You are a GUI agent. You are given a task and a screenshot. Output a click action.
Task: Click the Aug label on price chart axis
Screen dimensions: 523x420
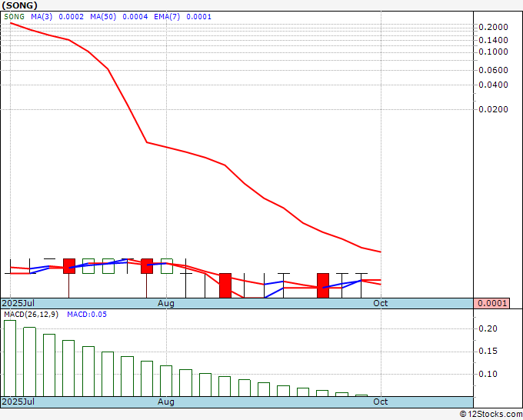click(166, 303)
